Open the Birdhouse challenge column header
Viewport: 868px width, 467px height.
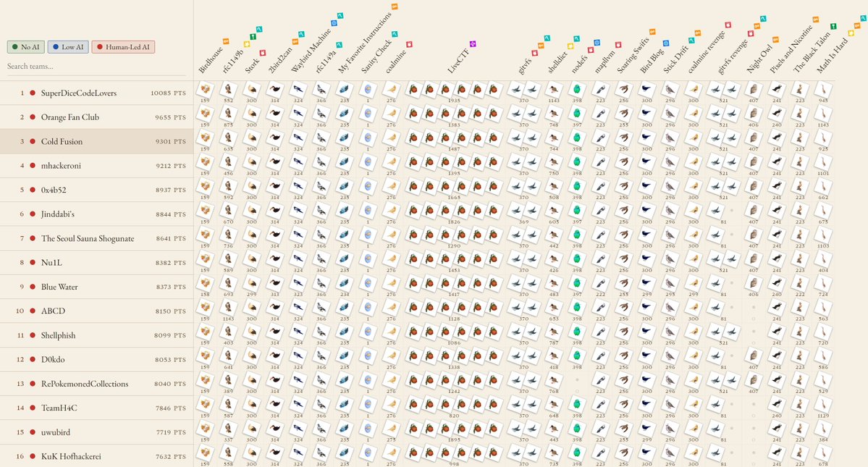pos(211,59)
